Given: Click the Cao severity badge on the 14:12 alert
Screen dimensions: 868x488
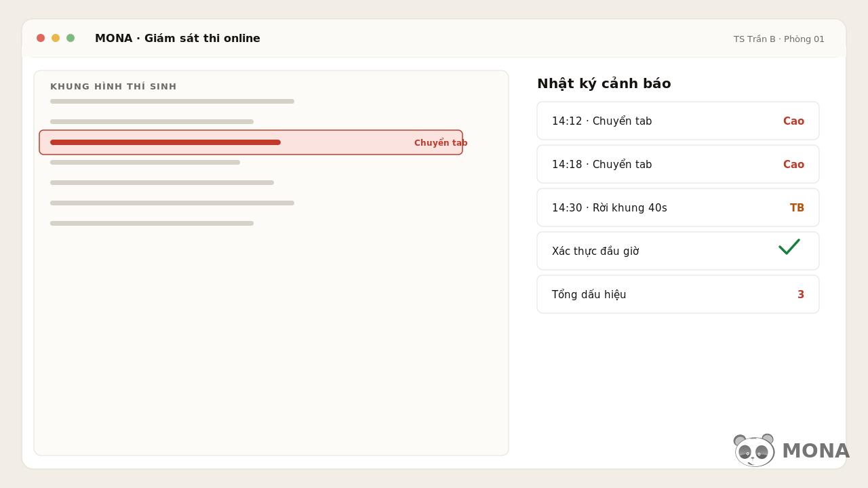Looking at the screenshot, I should [x=793, y=121].
